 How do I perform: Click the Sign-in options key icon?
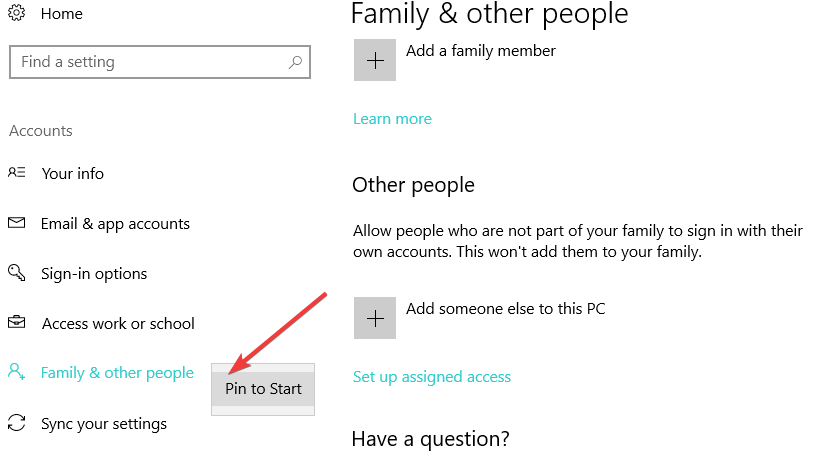coord(16,273)
